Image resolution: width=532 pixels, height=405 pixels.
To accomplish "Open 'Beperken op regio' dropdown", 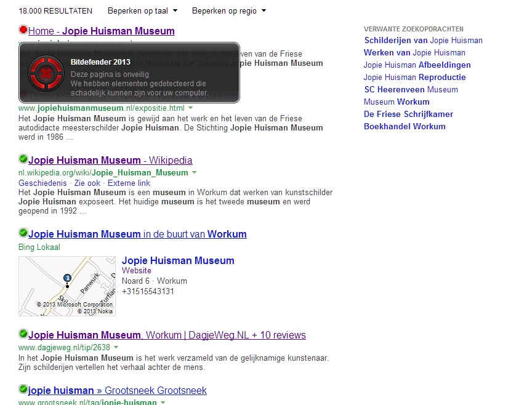I will pyautogui.click(x=228, y=11).
